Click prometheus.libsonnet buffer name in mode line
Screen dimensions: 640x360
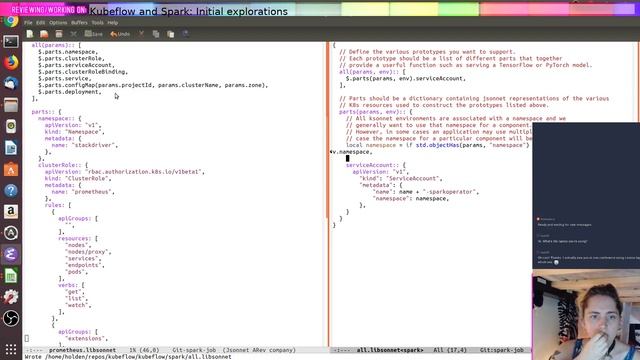pyautogui.click(x=82, y=350)
